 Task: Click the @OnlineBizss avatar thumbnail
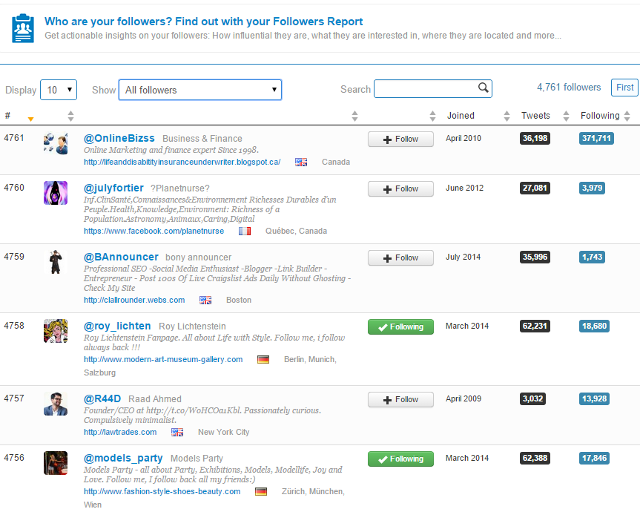56,144
